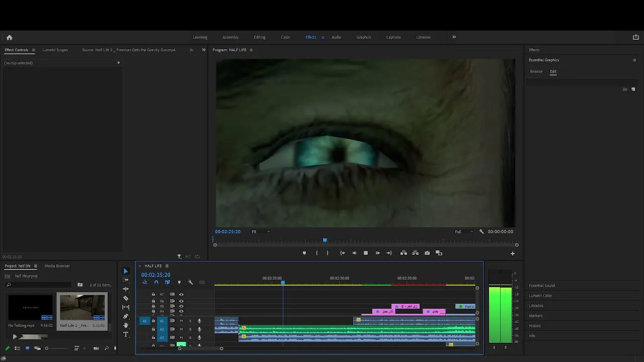Open the Effects workspace menu

pos(323,37)
